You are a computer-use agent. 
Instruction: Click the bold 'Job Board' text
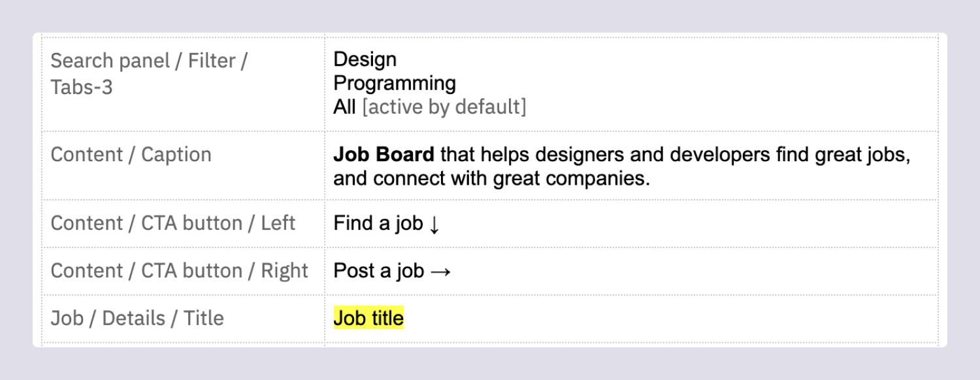[x=384, y=155]
